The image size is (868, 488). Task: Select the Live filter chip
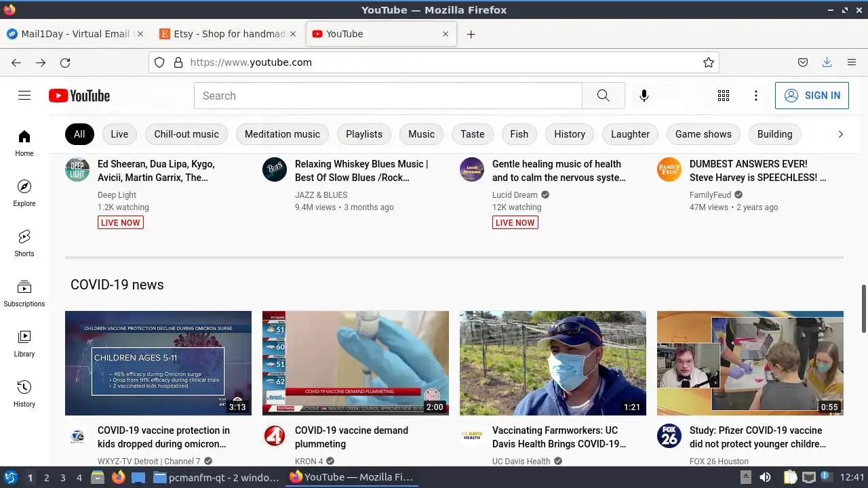point(119,134)
